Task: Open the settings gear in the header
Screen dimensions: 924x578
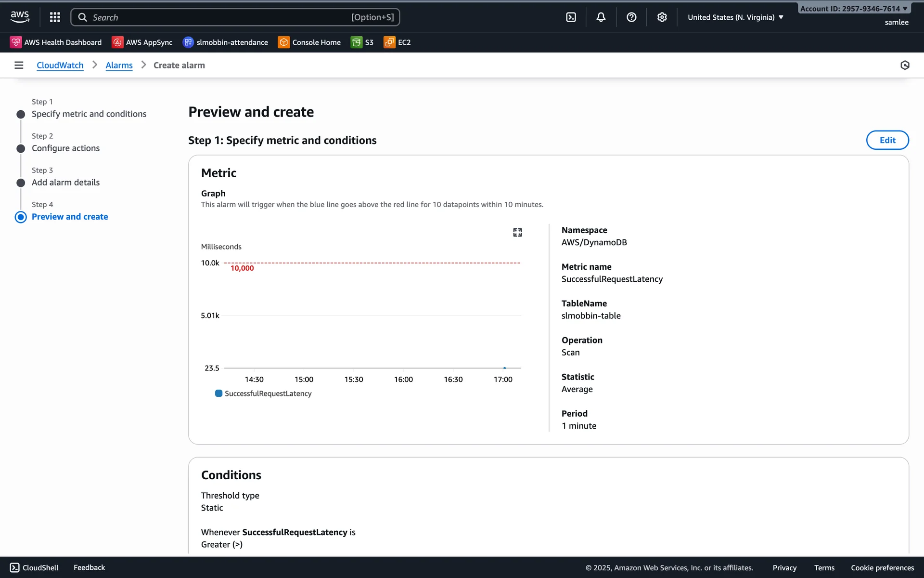Action: 662,17
